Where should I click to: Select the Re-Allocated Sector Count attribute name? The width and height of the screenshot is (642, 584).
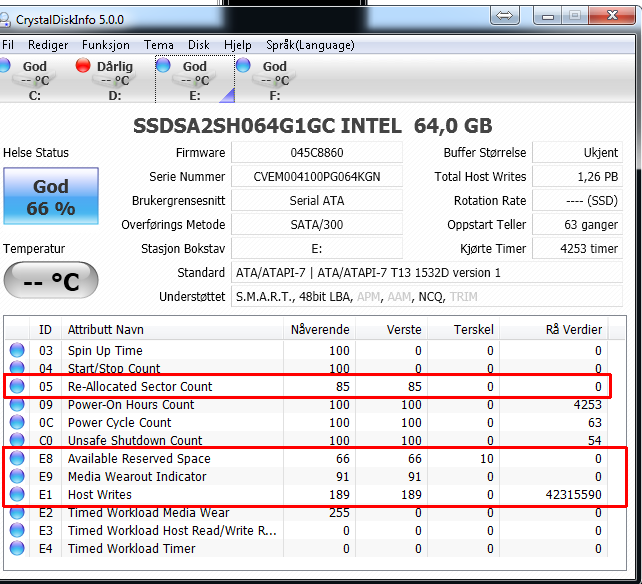pos(140,387)
